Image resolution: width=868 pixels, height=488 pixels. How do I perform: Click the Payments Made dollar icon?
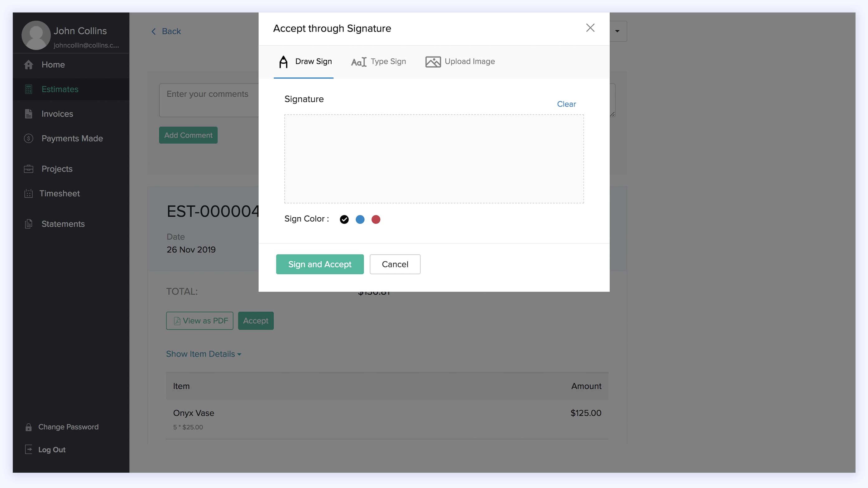tap(28, 138)
